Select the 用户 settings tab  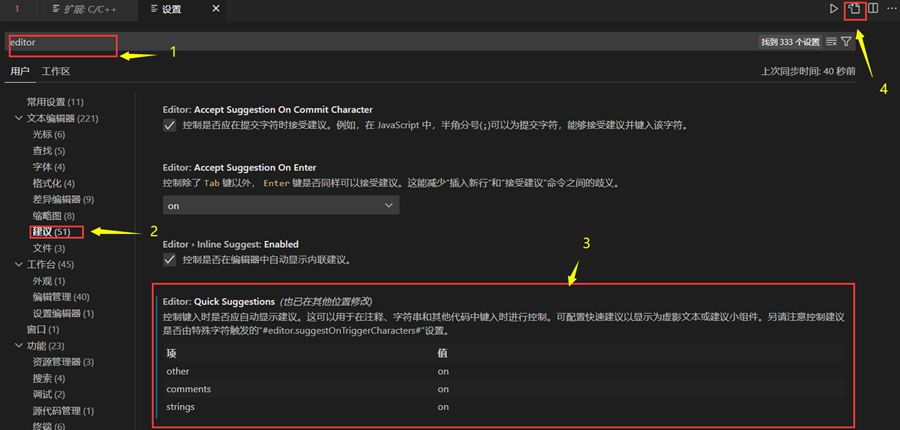(19, 72)
